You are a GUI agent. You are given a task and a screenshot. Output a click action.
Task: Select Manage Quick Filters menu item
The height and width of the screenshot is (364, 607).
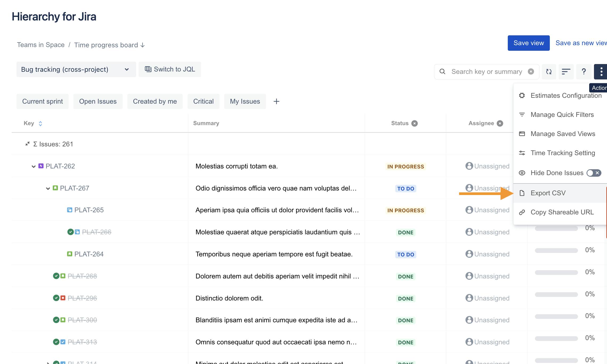(560, 115)
